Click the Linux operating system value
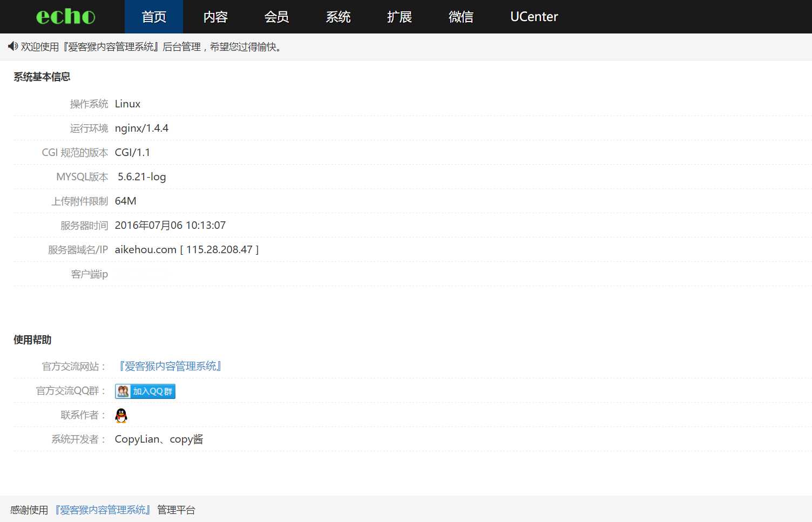Screen dimensions: 812x522 pyautogui.click(x=127, y=104)
